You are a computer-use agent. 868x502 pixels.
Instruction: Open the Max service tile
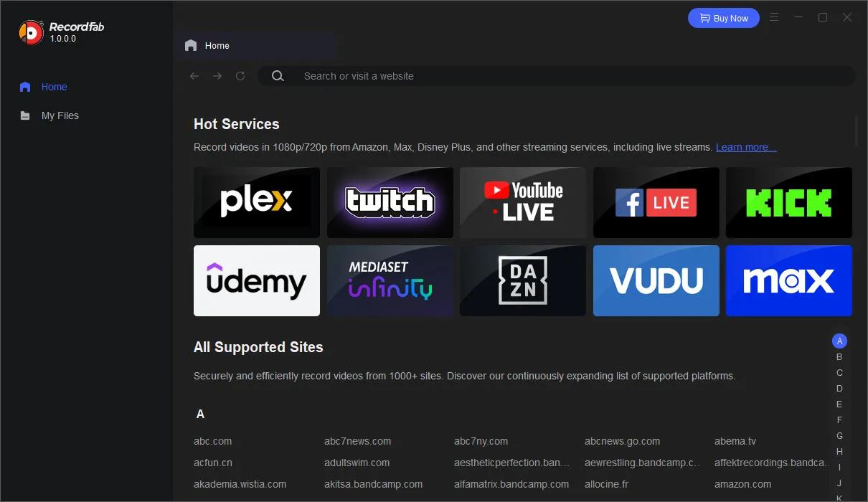[x=789, y=280]
